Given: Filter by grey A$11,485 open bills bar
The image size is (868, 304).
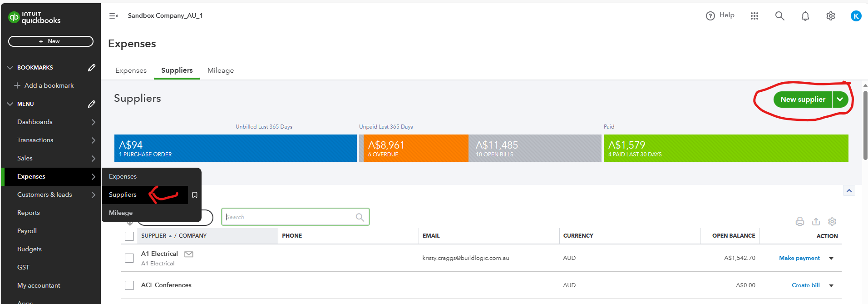Looking at the screenshot, I should (x=535, y=148).
